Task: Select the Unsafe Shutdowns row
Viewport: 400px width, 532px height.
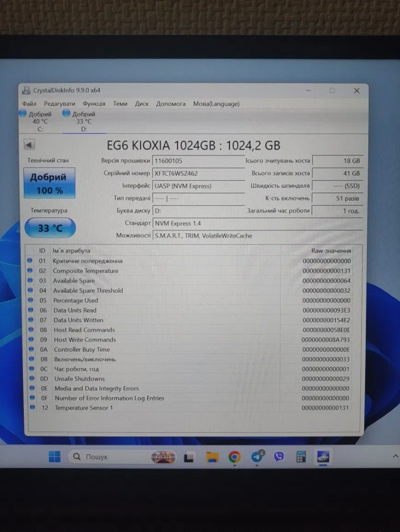Action: tap(189, 379)
